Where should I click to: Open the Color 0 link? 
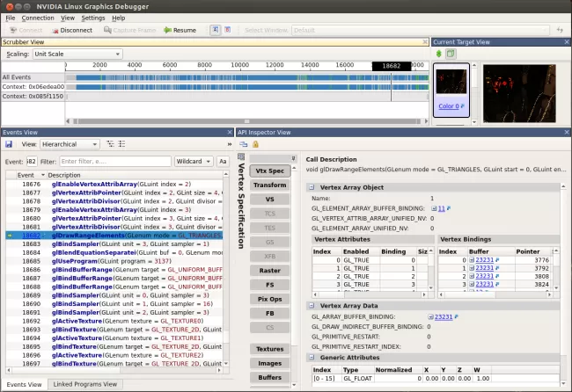(448, 106)
